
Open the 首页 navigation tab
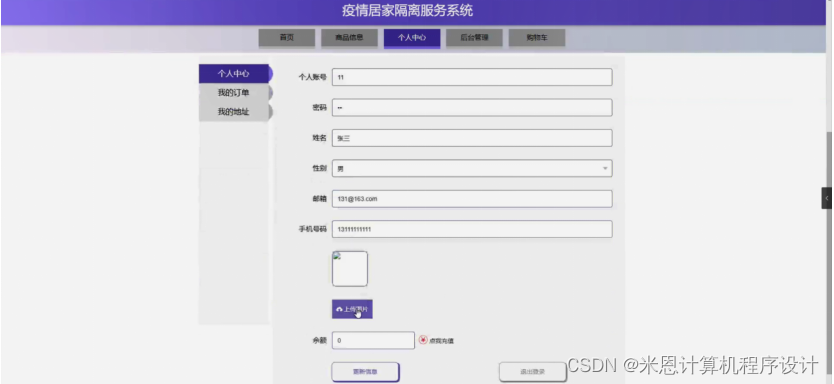pos(287,38)
